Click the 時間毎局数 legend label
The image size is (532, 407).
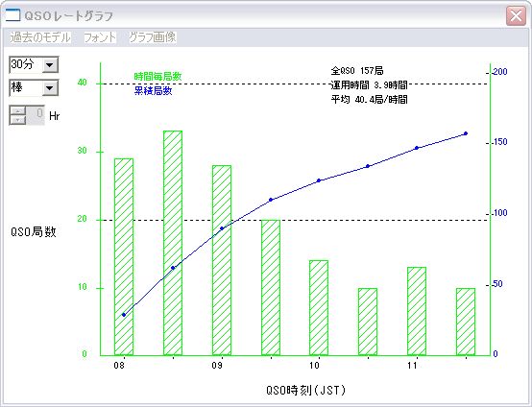[158, 77]
